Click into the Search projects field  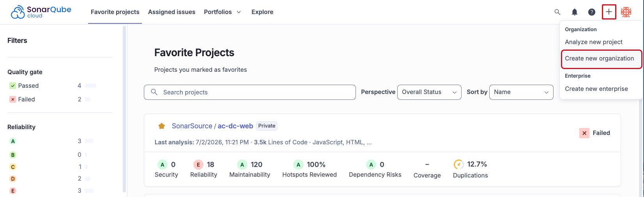tap(250, 92)
